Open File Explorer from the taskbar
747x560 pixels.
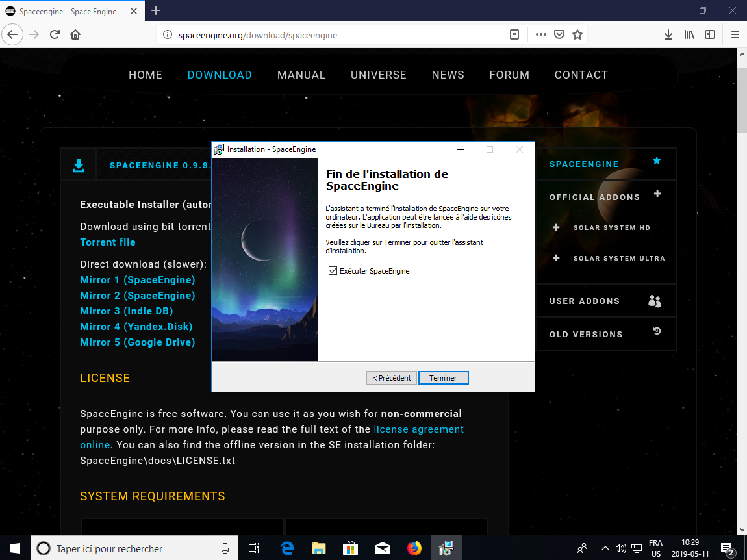[x=319, y=548]
